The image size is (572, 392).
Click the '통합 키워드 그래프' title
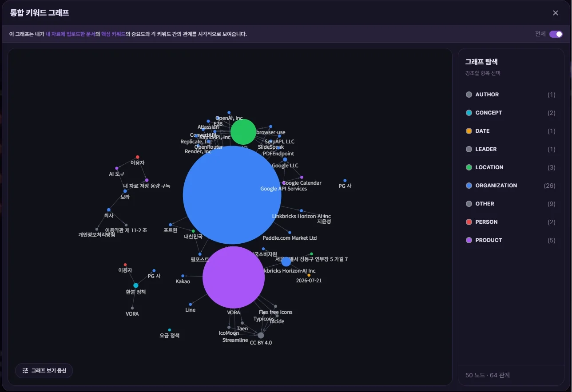[40, 13]
